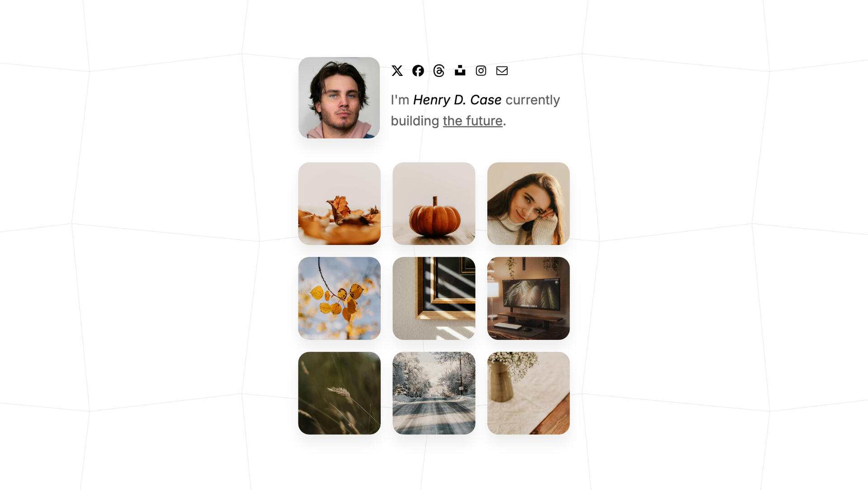View the gold picture frame photo
868x490 pixels.
(x=434, y=298)
